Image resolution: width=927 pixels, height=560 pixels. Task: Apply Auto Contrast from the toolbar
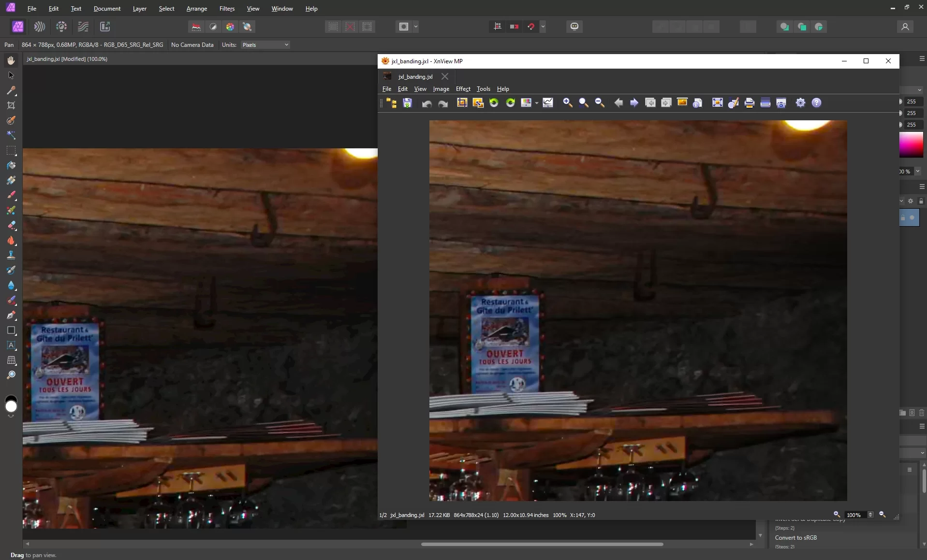coord(213,27)
